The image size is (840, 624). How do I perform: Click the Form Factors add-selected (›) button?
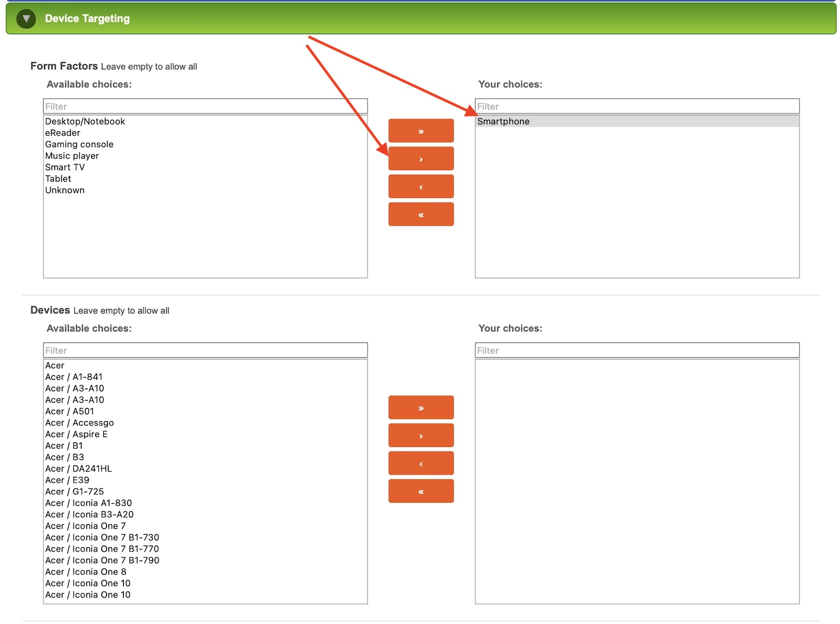click(421, 159)
